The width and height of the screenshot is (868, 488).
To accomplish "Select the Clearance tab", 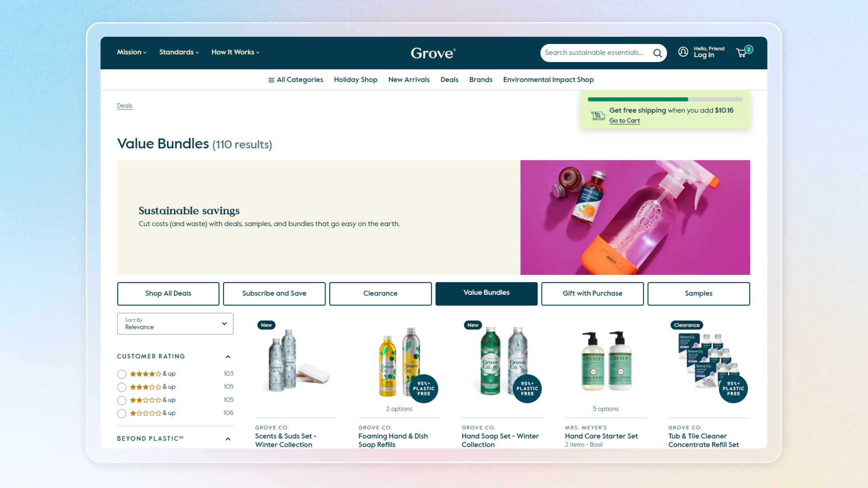I will 380,293.
